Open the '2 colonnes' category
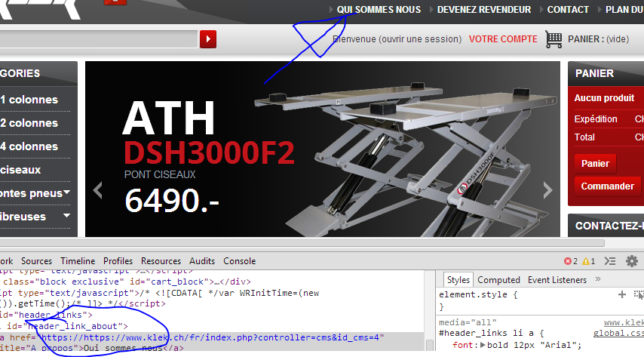 point(29,123)
